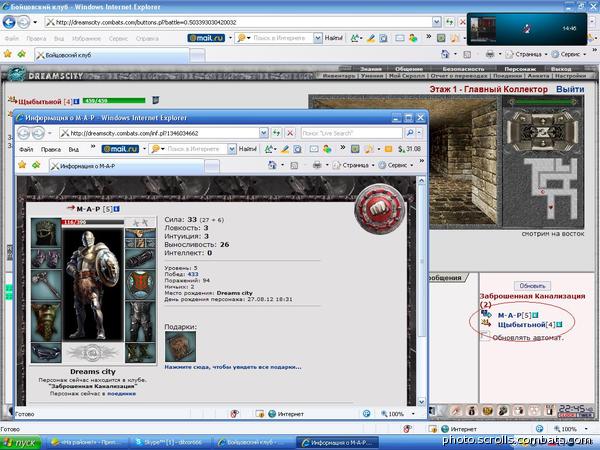Click add-to-favorites icon in main browser window
This screenshot has height=450, width=600.
(22, 54)
